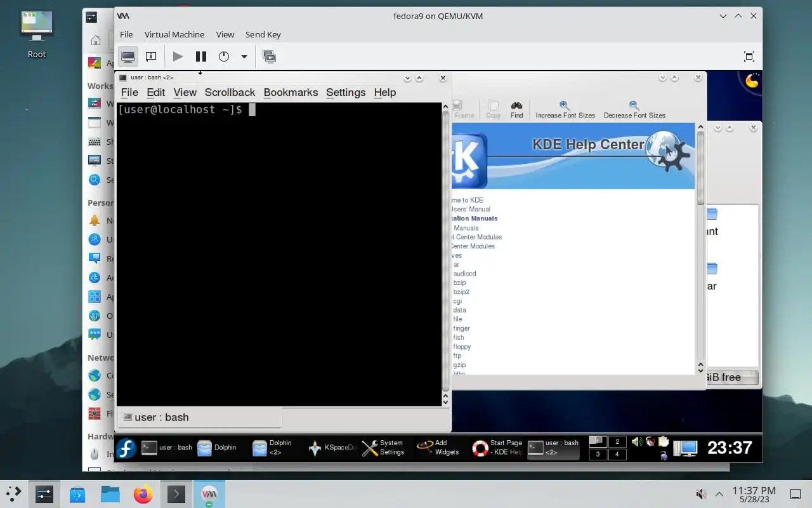The width and height of the screenshot is (812, 508).
Task: Open the Root desktop icon
Action: (37, 35)
